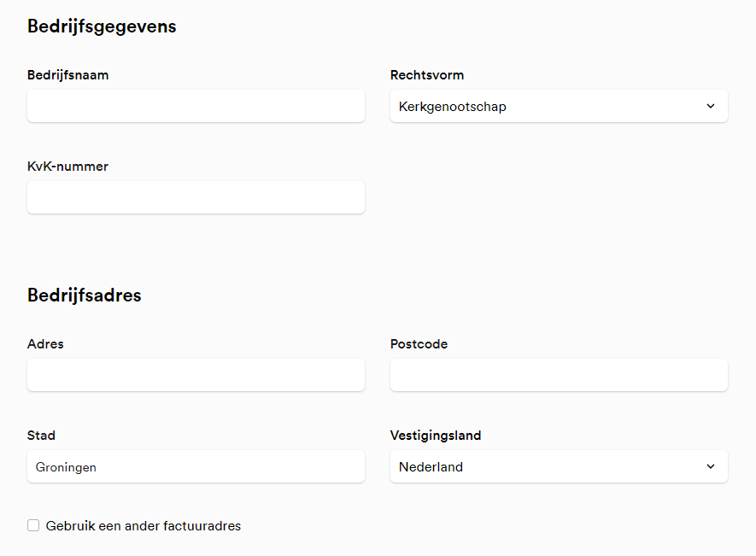
Task: Click the Bedrijfsadres section heading
Action: pyautogui.click(x=85, y=296)
